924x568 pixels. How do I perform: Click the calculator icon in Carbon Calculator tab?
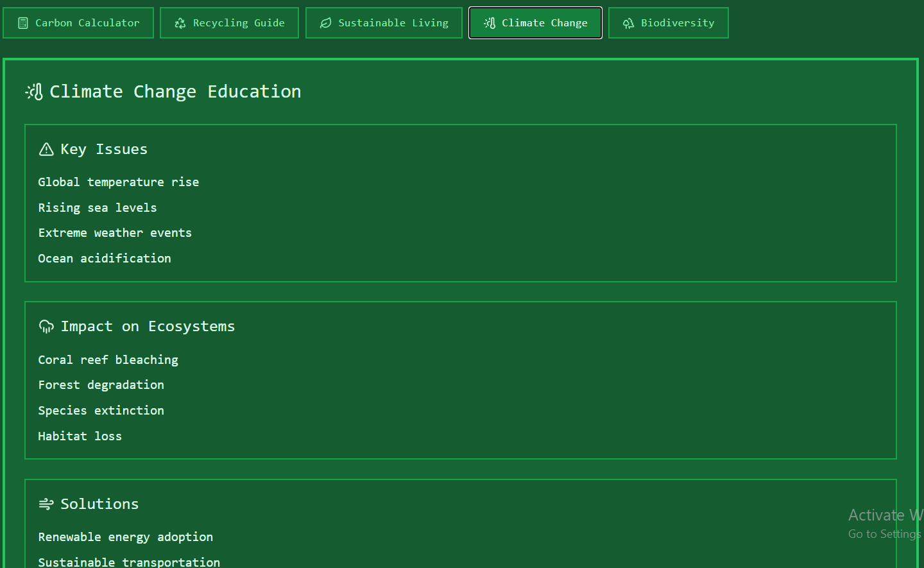pyautogui.click(x=23, y=23)
